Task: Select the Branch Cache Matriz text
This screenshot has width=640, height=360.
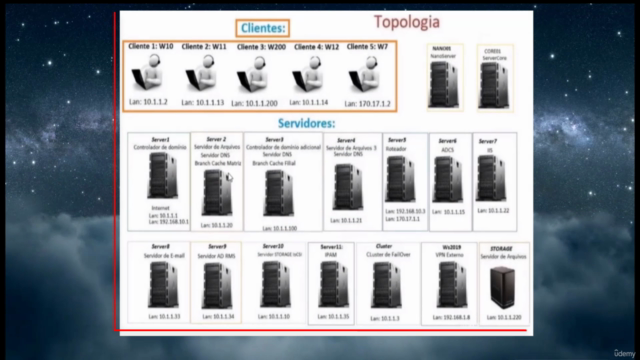Action: (x=218, y=163)
